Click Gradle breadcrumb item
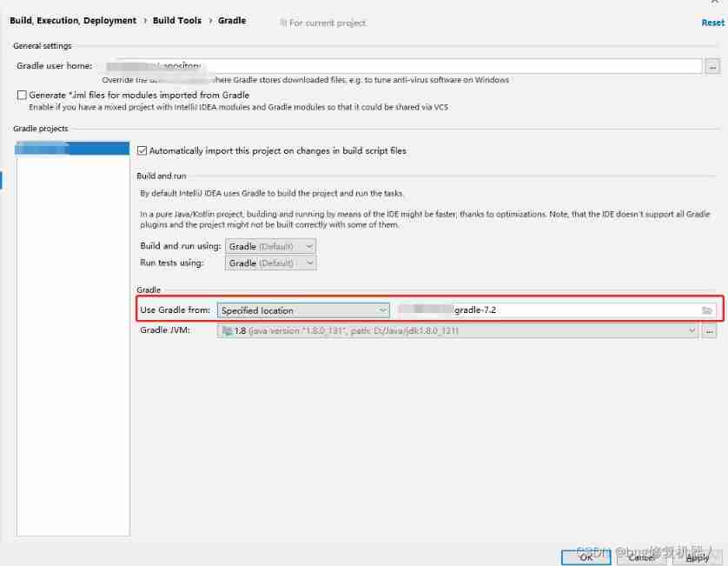This screenshot has width=728, height=566. (232, 21)
